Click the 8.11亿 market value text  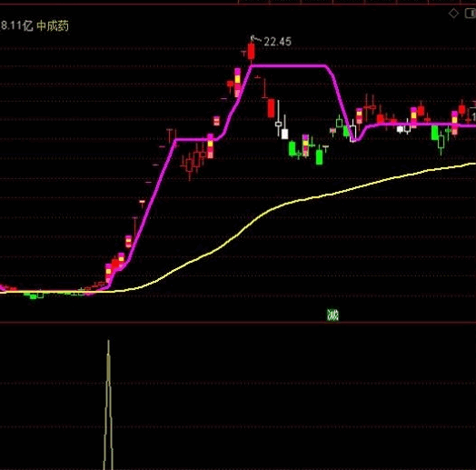point(16,25)
